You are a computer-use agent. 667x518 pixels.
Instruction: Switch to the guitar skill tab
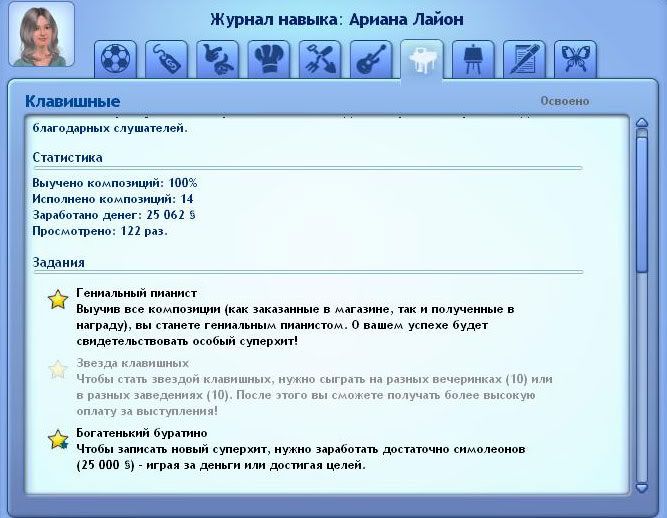(x=370, y=59)
